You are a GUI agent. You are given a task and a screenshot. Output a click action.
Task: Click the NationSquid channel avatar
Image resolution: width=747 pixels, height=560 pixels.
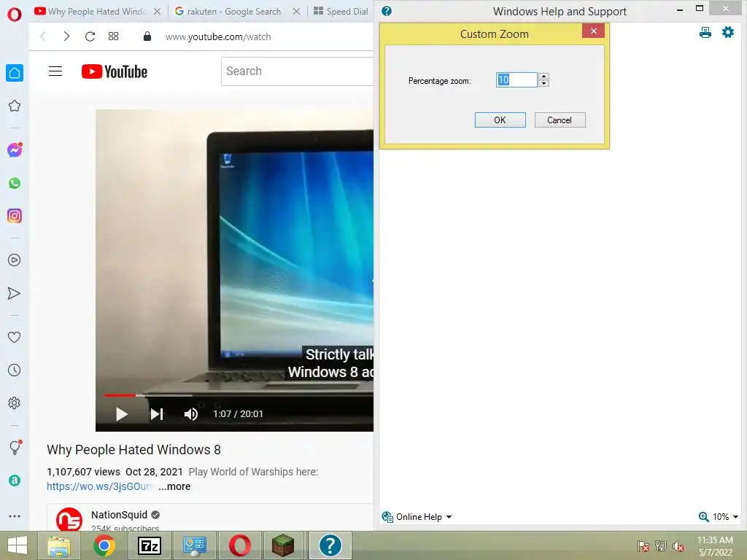(x=69, y=519)
